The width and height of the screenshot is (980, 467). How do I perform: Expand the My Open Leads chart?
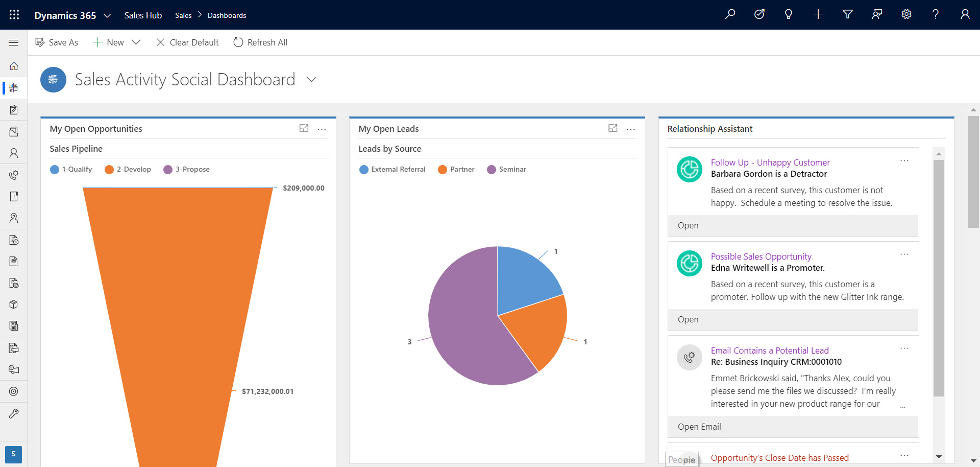pos(613,128)
